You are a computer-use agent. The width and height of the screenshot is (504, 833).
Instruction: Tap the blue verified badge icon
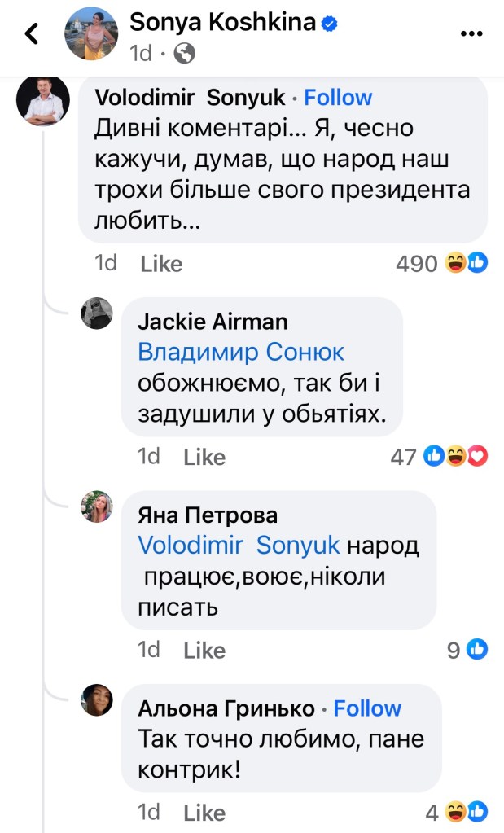click(x=329, y=24)
